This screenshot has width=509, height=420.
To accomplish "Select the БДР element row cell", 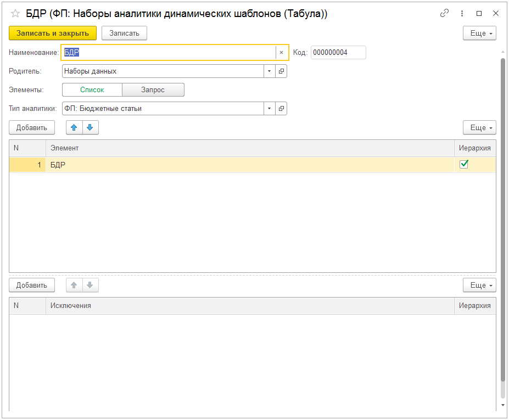I will pos(250,165).
